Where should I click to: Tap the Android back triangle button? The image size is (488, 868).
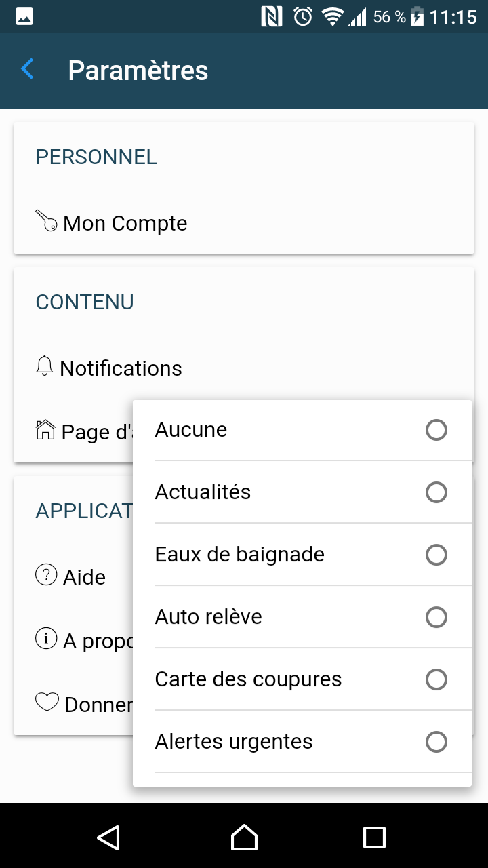108,837
